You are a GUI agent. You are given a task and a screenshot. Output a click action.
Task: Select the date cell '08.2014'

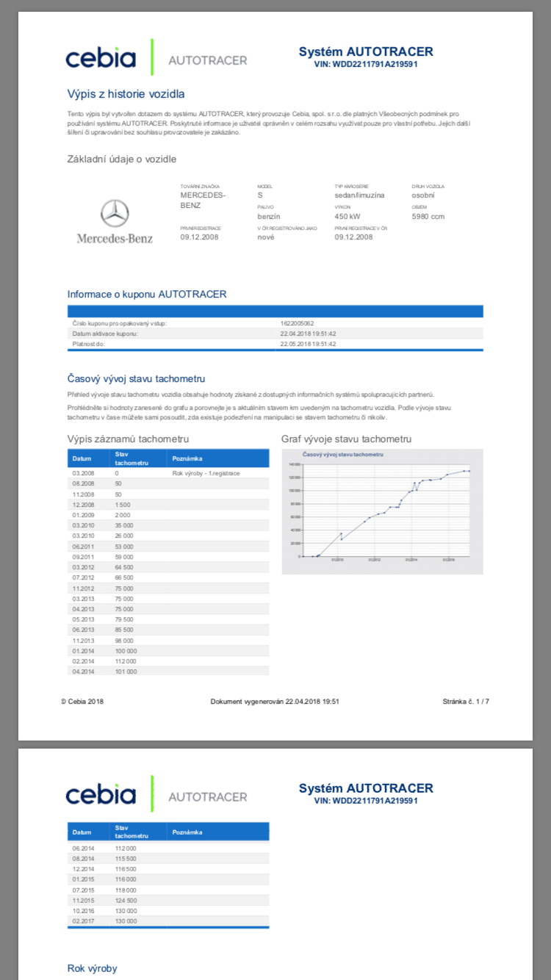click(x=82, y=858)
